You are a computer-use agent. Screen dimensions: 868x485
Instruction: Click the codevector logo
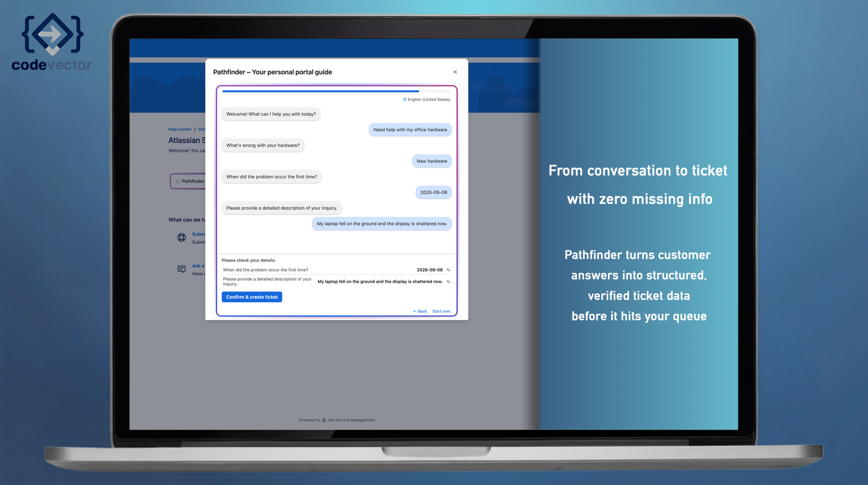[52, 42]
